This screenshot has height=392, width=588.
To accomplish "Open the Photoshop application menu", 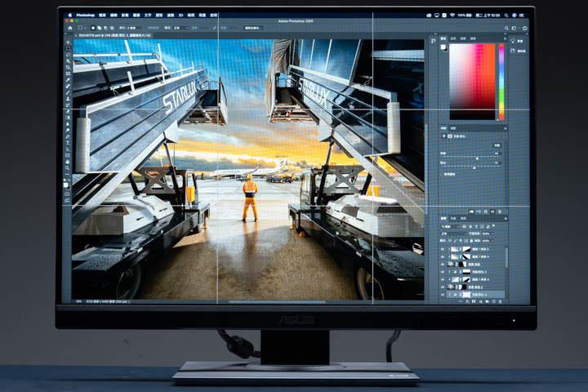I will [x=86, y=16].
